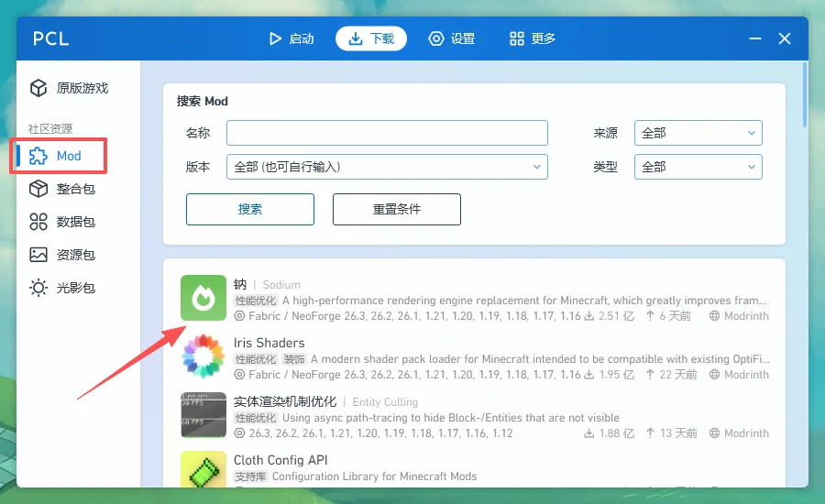Click version target icon on Entity Culling row
The width and height of the screenshot is (825, 504).
(239, 433)
